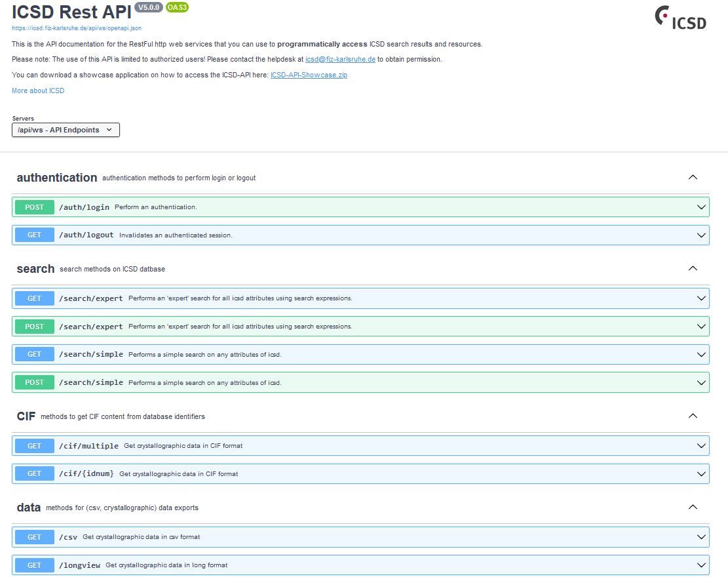Click the V5.0.0 version badge
Viewport: 728px width, 581px height.
(x=149, y=7)
